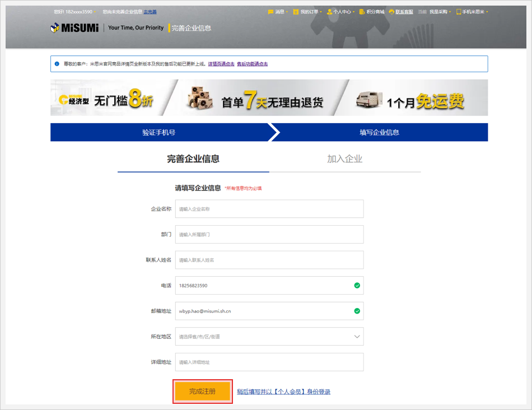Image resolution: width=532 pixels, height=410 pixels.
Task: Click the blue info icon in notice
Action: tap(57, 64)
